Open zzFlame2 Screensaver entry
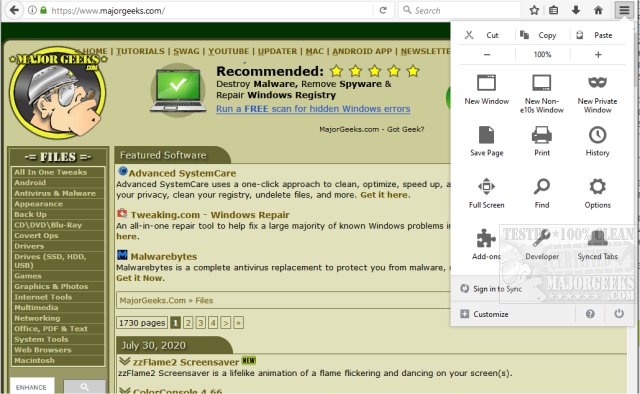Screen dimensions: 640x394 point(186,362)
